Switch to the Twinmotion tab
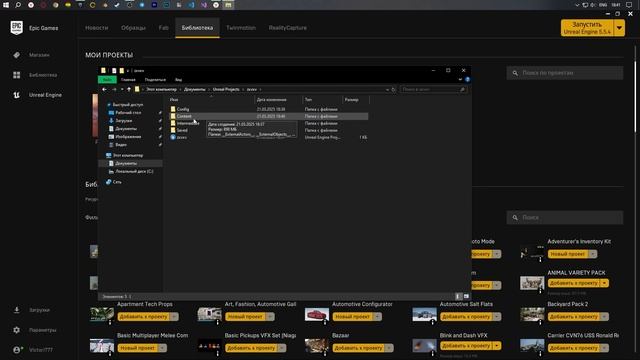 (241, 28)
